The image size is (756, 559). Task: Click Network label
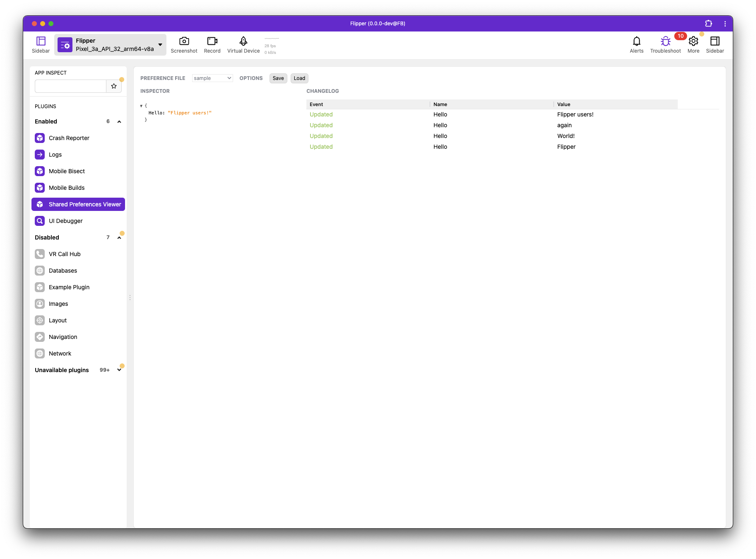click(60, 353)
